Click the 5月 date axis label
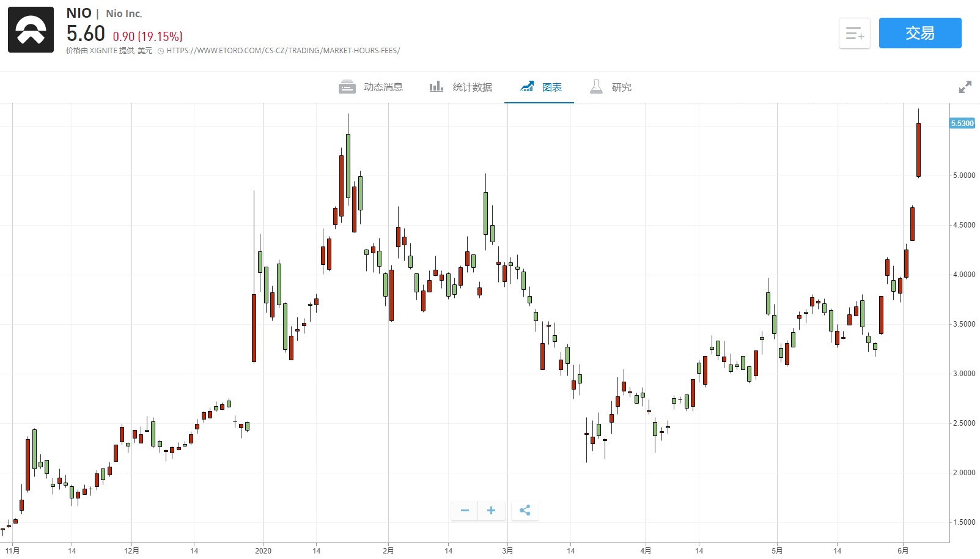This screenshot has height=559, width=980. pos(777,550)
